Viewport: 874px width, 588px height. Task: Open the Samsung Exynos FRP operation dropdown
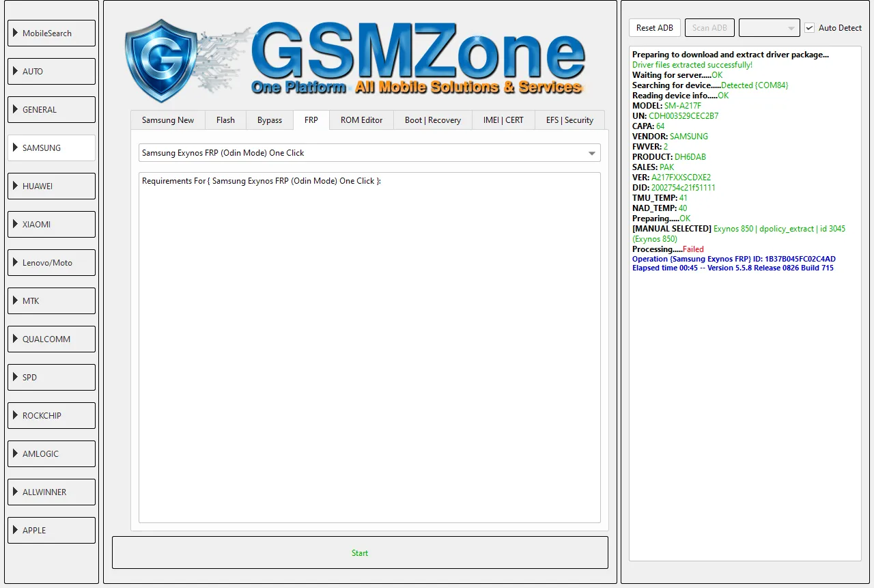coord(369,153)
